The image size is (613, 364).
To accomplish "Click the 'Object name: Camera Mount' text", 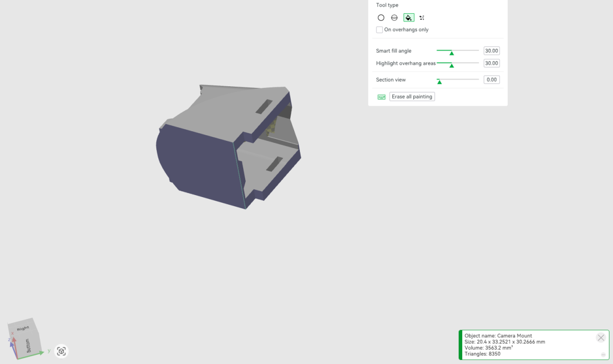I will click(x=498, y=336).
